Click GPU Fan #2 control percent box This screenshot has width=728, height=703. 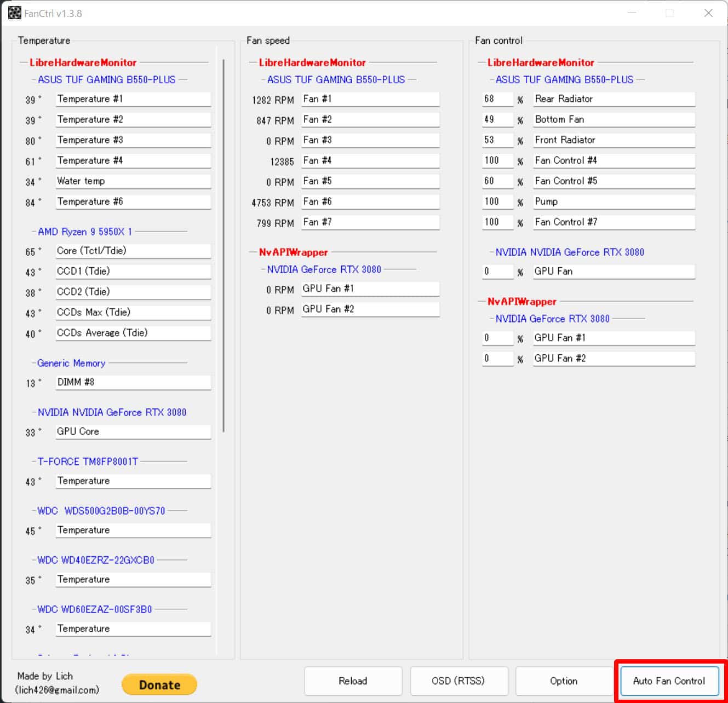point(497,359)
